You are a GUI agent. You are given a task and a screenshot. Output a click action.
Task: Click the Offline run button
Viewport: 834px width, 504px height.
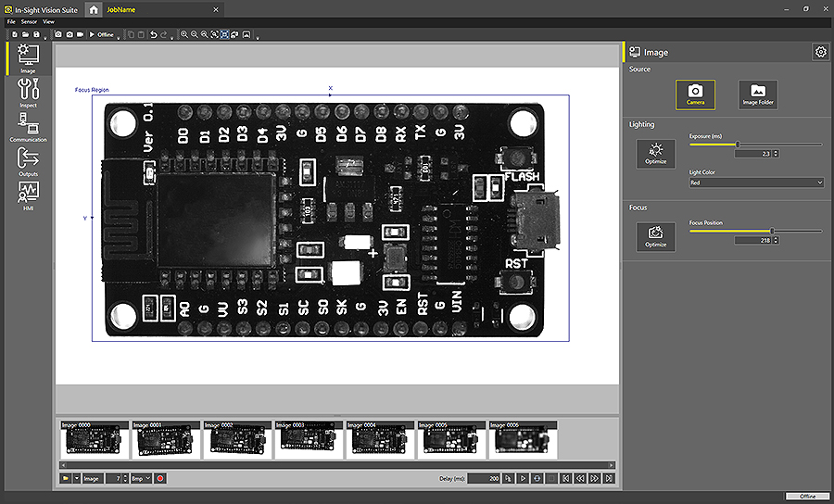click(100, 34)
